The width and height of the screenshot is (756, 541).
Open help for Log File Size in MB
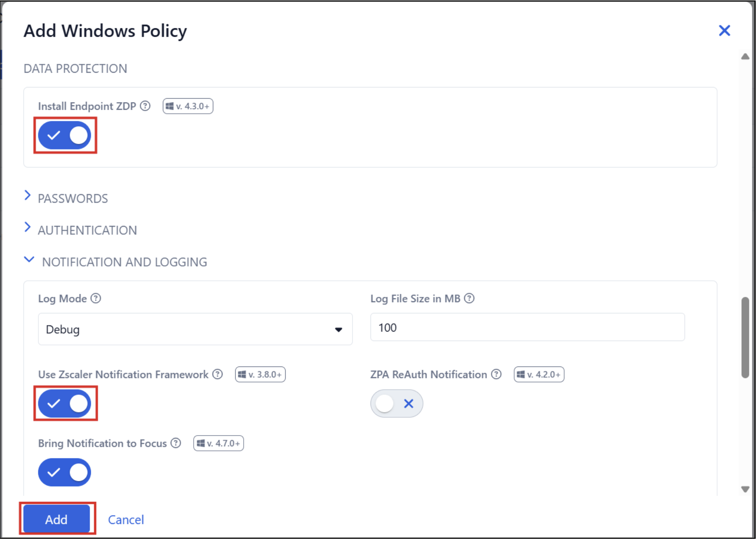469,298
